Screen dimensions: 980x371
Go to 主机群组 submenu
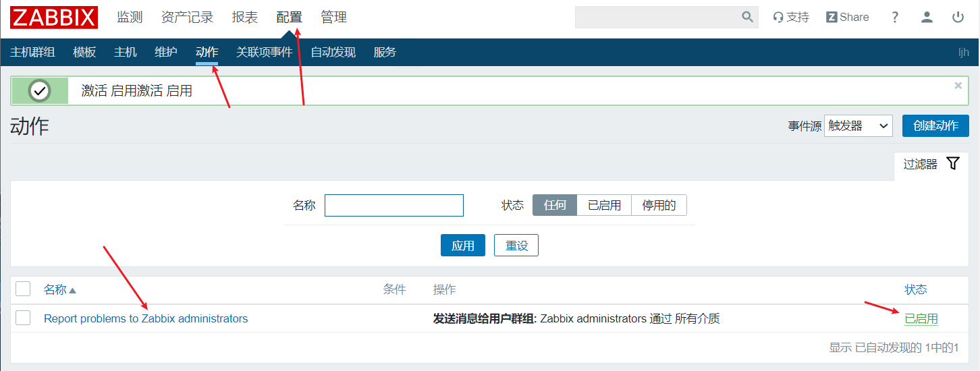pos(32,52)
